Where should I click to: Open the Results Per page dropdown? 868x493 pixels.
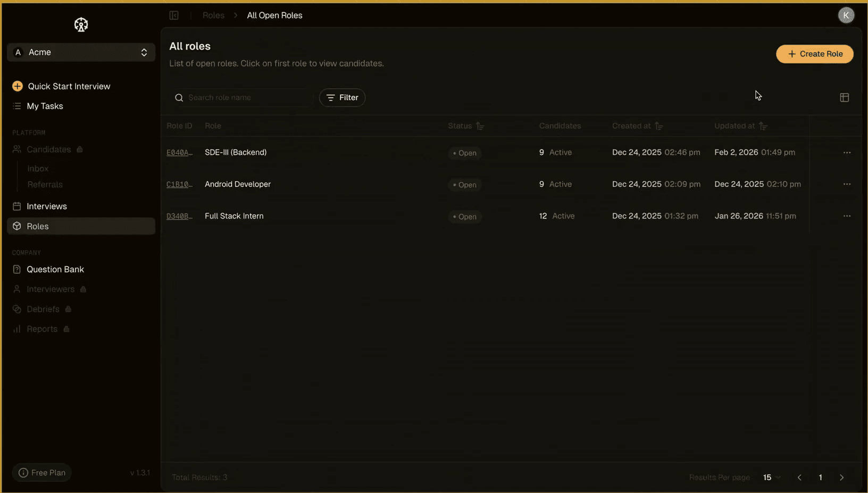(x=771, y=478)
